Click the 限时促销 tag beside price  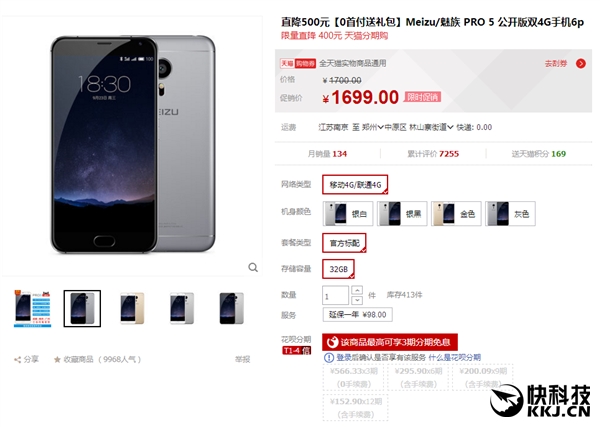[423, 97]
